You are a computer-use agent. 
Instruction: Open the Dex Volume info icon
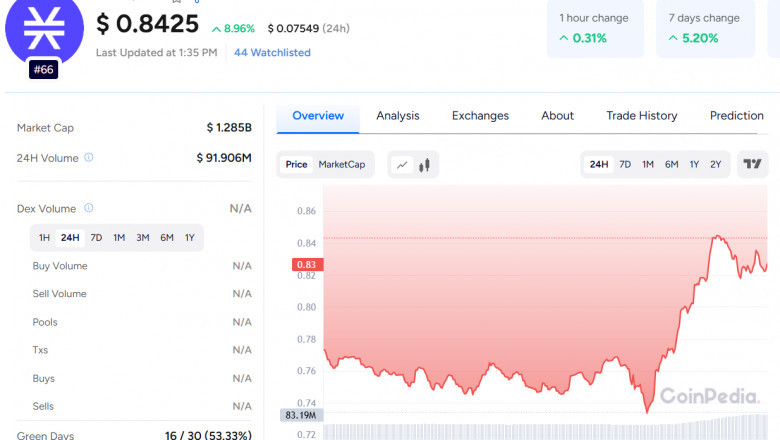[89, 208]
